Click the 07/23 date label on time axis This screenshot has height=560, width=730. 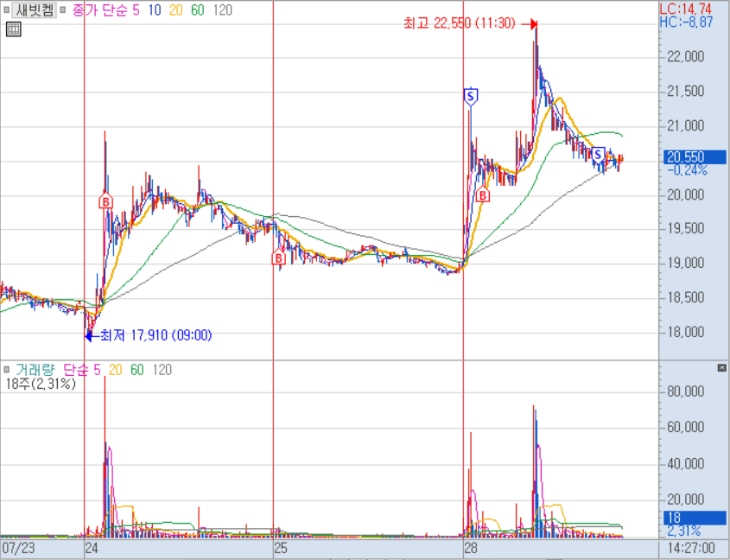coord(18,548)
